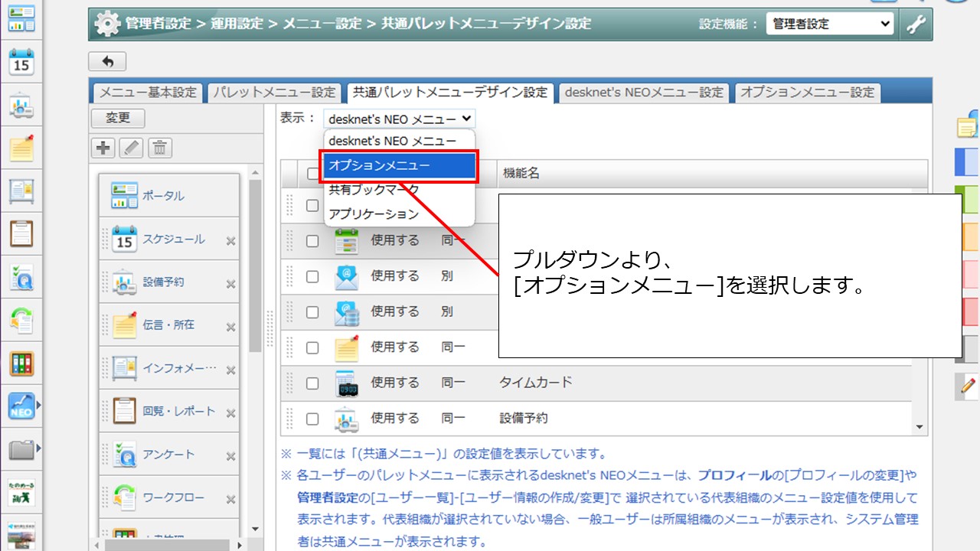Click the Schedule calendar icon in left sidebar
980x551 pixels.
21,62
